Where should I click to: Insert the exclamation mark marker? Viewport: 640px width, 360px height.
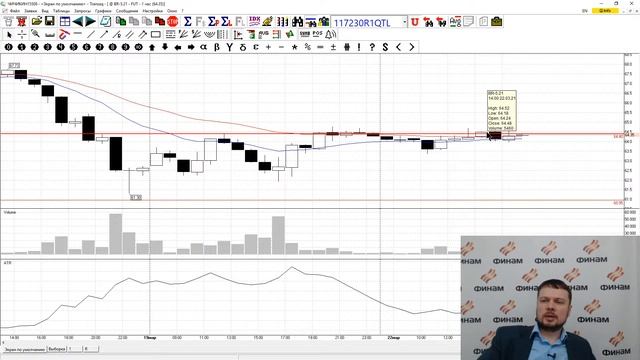coord(359,47)
